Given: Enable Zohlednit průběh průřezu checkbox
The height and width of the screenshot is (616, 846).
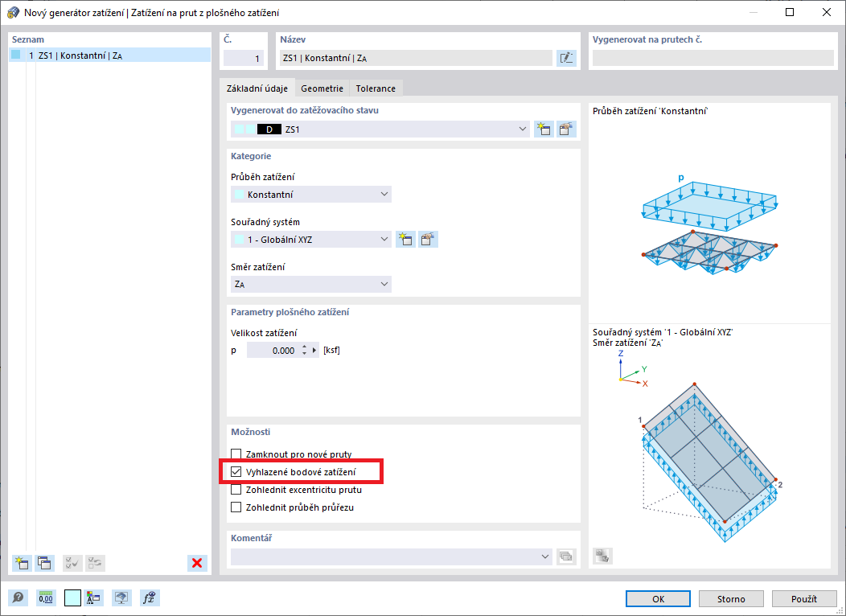Looking at the screenshot, I should tap(236, 507).
